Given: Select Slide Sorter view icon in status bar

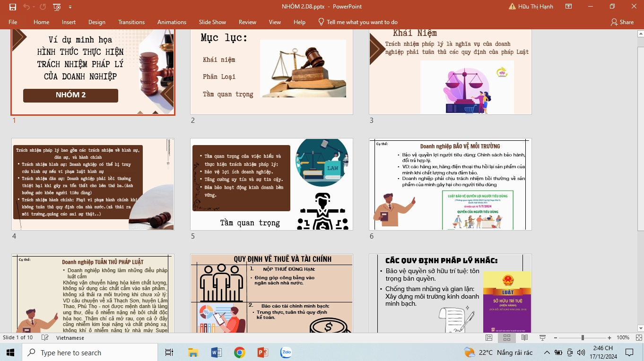Looking at the screenshot, I should pos(506,338).
